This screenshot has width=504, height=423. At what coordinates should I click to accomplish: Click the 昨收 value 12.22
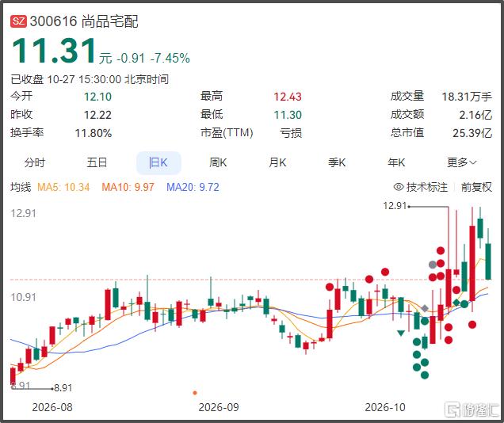point(97,115)
